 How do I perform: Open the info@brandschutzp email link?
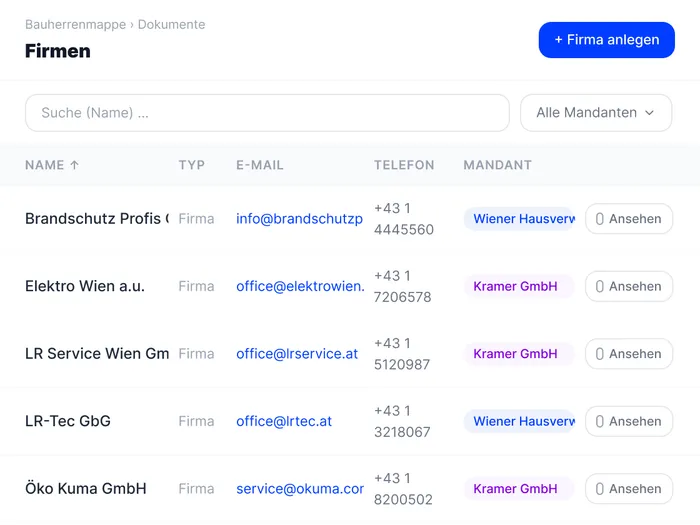point(300,219)
